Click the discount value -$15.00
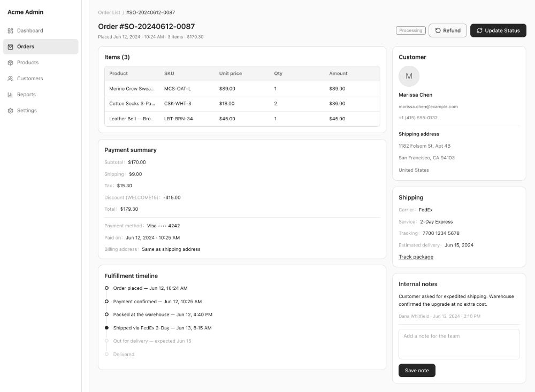 172,197
